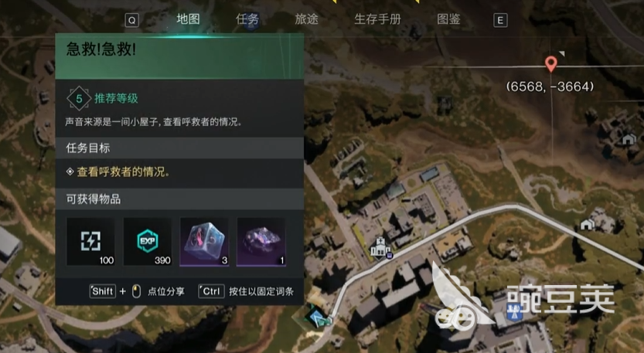
Task: Open the 地图 map tab
Action: click(x=188, y=19)
